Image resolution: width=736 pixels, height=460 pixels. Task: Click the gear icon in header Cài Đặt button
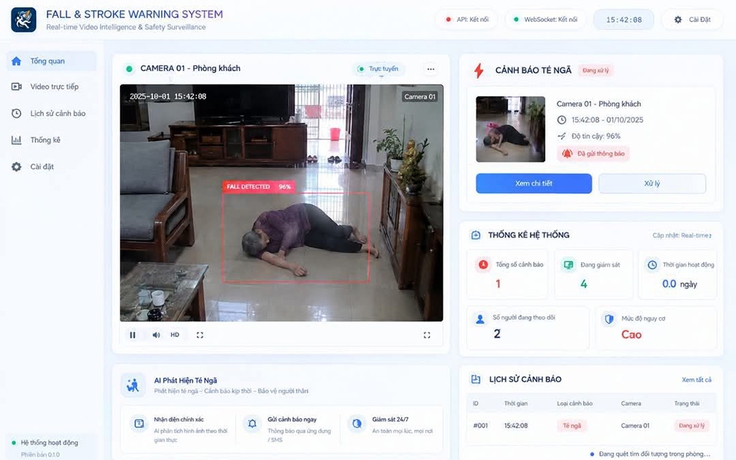pos(678,20)
